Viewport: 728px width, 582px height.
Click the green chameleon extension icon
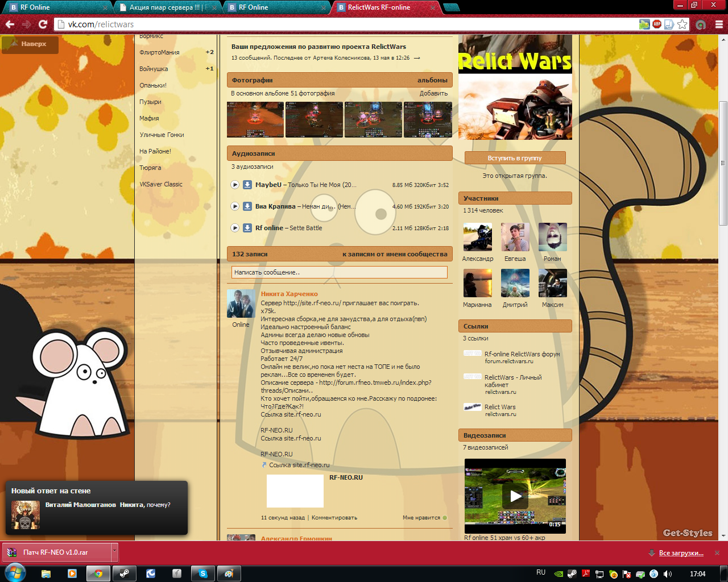pyautogui.click(x=644, y=24)
